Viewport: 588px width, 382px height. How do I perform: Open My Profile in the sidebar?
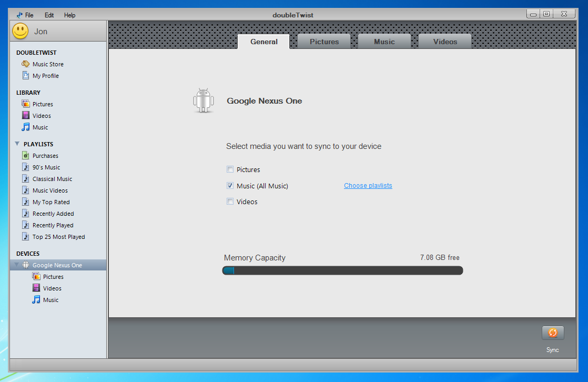(x=46, y=76)
